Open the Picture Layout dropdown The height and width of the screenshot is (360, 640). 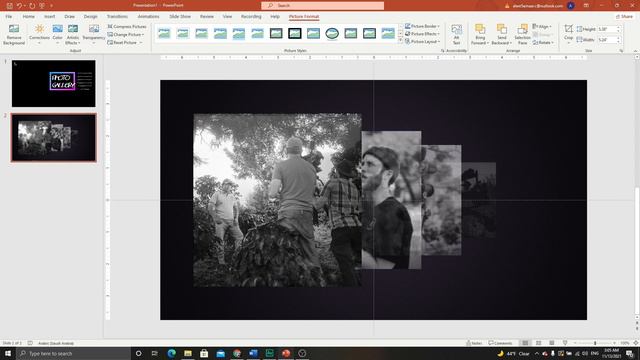click(x=422, y=42)
